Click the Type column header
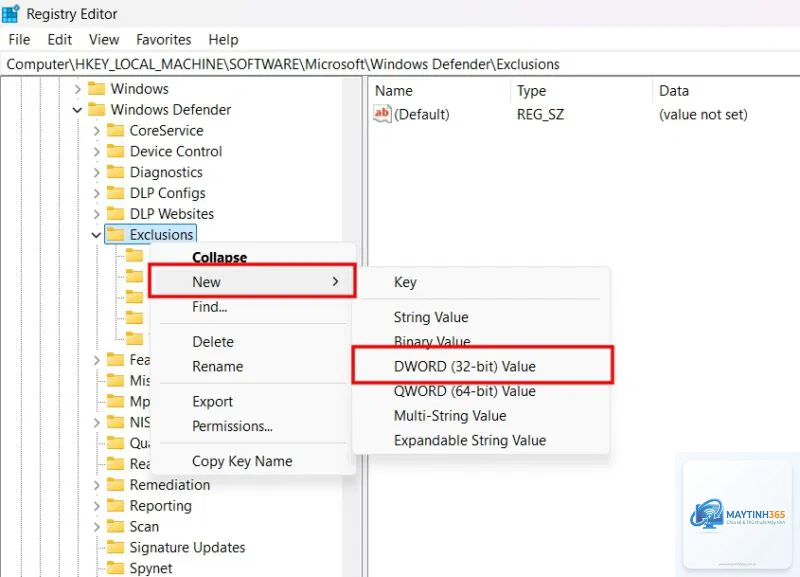This screenshot has width=800, height=577. pyautogui.click(x=531, y=91)
